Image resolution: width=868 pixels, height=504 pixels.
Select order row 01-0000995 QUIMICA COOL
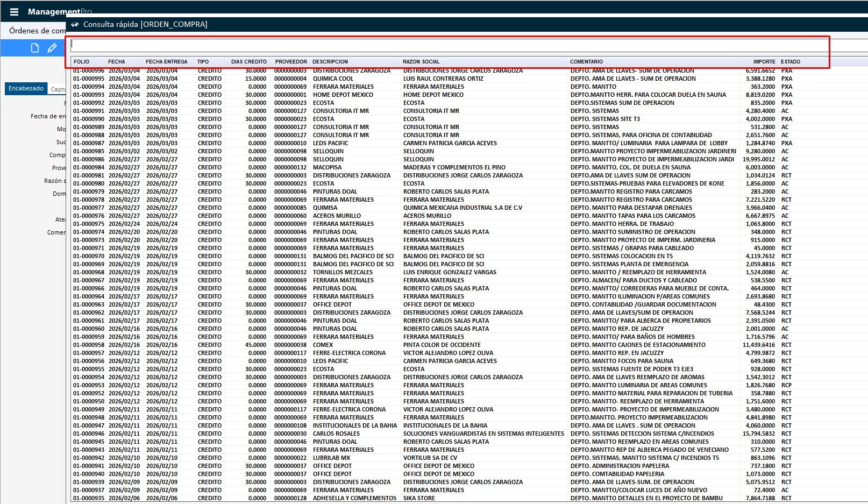click(x=333, y=79)
